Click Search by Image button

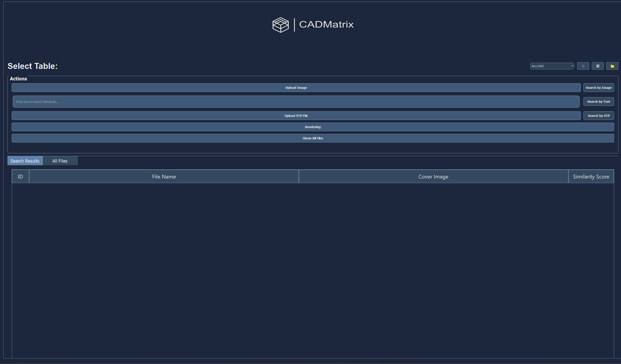[x=598, y=88]
